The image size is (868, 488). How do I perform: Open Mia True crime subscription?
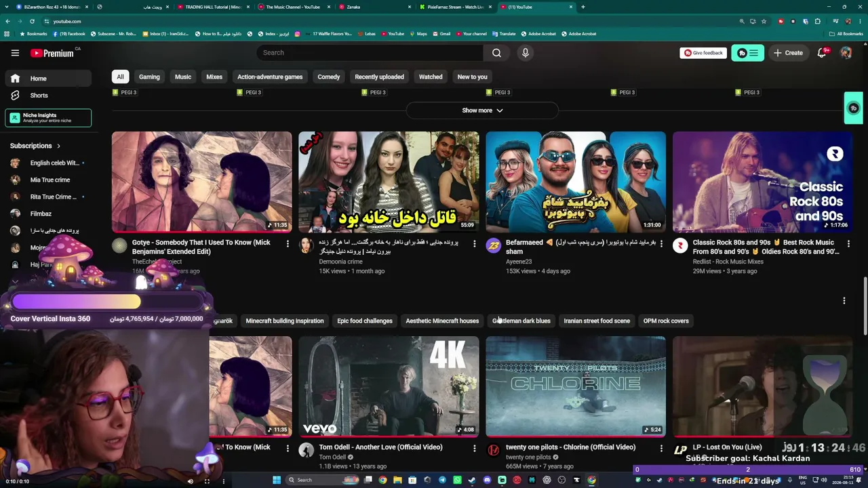(x=47, y=180)
